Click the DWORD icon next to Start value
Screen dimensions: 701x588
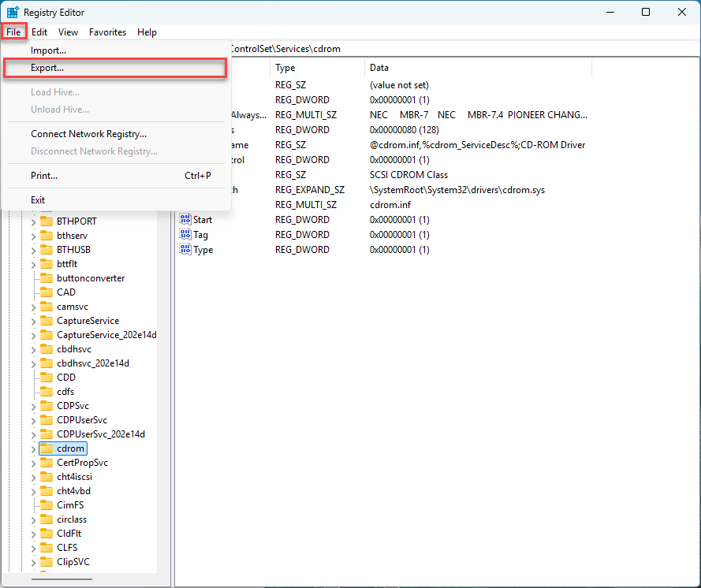point(185,220)
